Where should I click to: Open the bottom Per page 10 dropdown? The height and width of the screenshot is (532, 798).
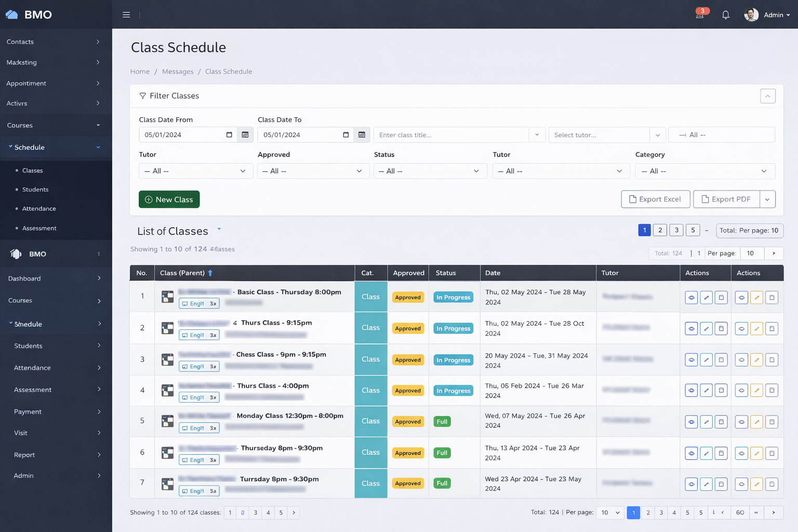(x=610, y=512)
